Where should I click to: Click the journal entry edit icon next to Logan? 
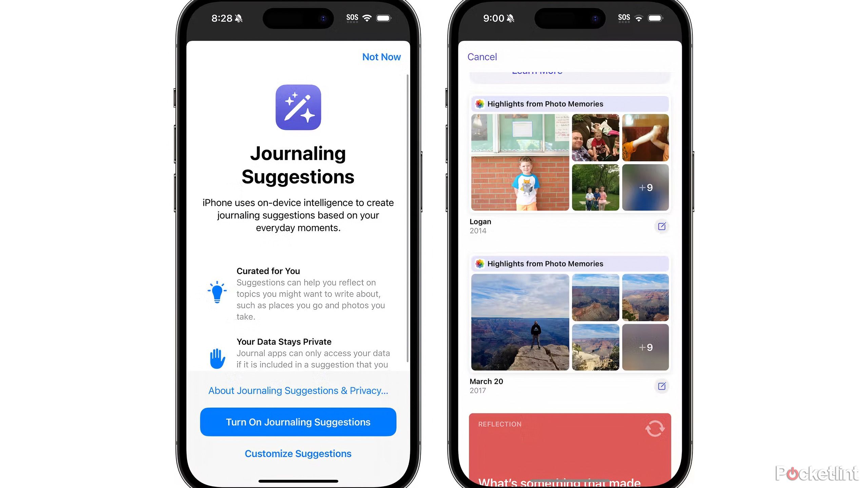pos(662,226)
